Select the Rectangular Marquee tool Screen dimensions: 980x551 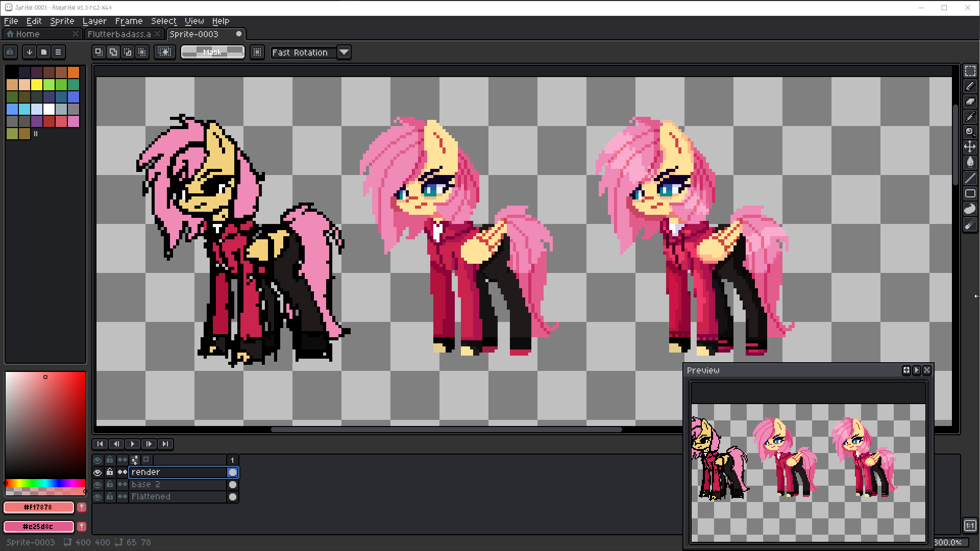point(970,71)
